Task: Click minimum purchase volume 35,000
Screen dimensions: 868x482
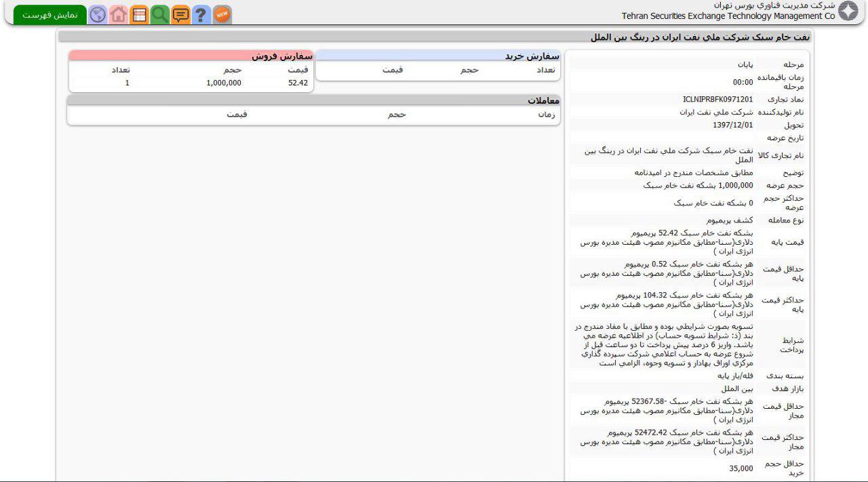Action: tap(741, 468)
